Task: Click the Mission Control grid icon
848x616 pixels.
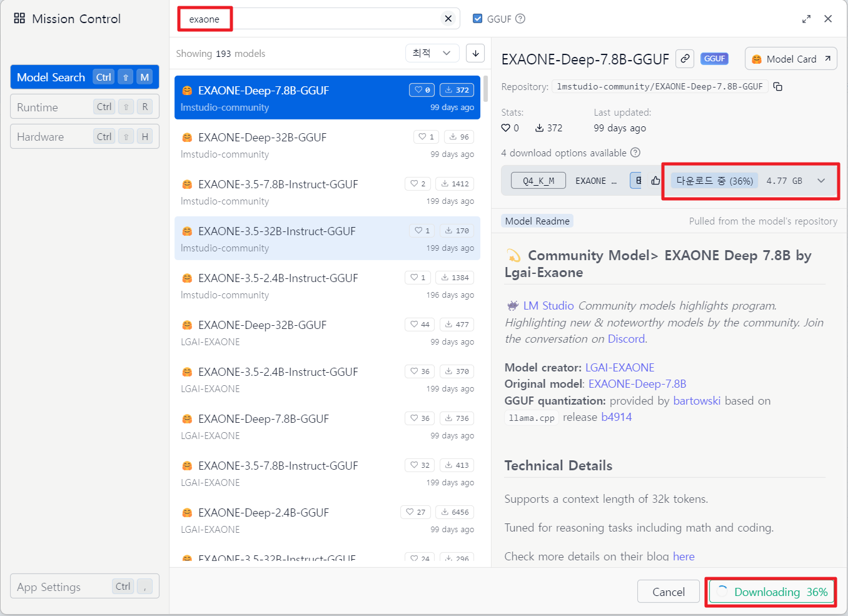Action: [19, 18]
